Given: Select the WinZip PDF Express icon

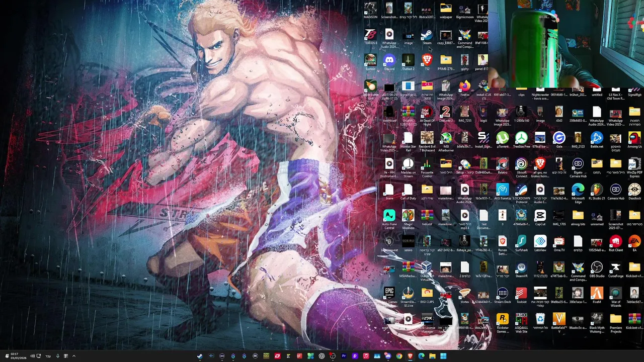Looking at the screenshot, I should (x=634, y=168).
